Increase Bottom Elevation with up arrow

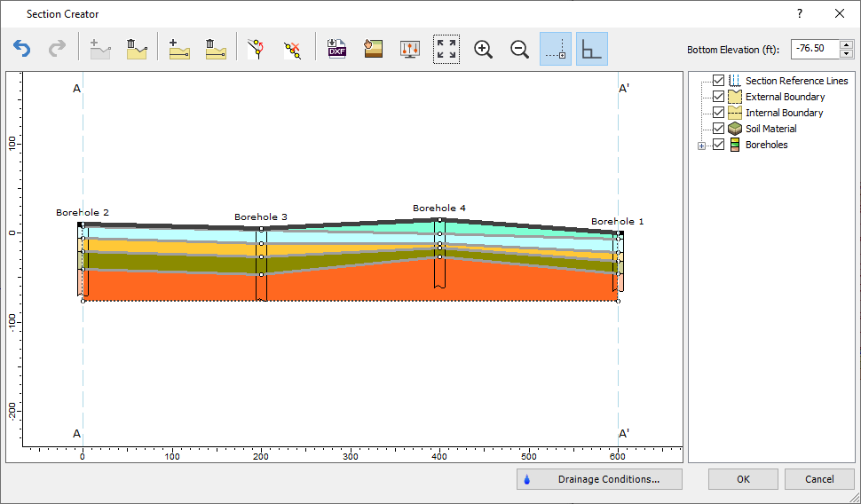click(846, 44)
